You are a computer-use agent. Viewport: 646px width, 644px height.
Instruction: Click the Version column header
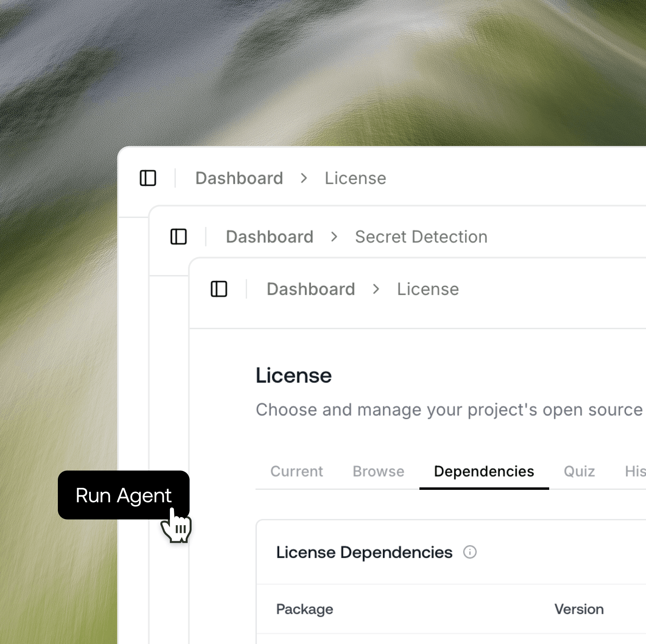coord(579,609)
